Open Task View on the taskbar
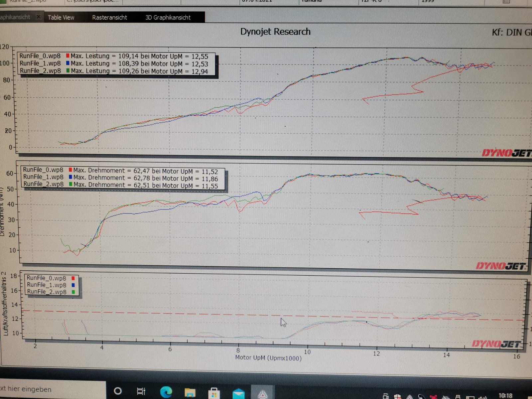 (141, 391)
